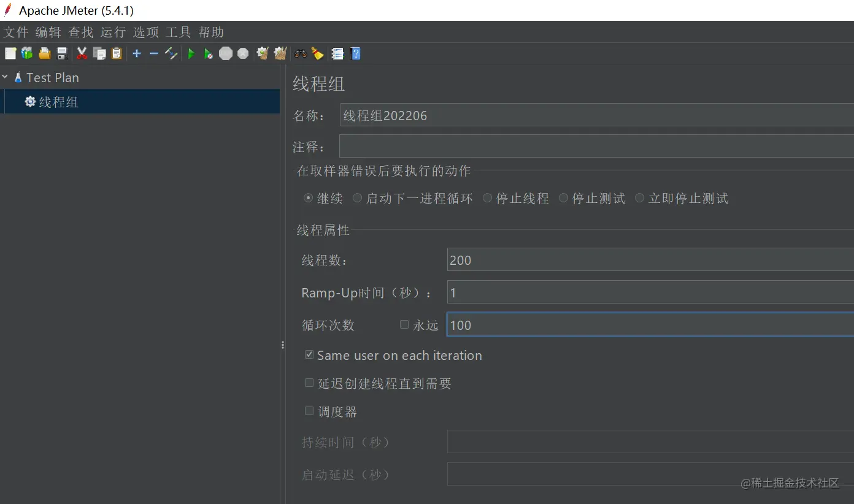Choose the 停止线程 radio button
Image resolution: width=854 pixels, height=504 pixels.
coord(487,198)
